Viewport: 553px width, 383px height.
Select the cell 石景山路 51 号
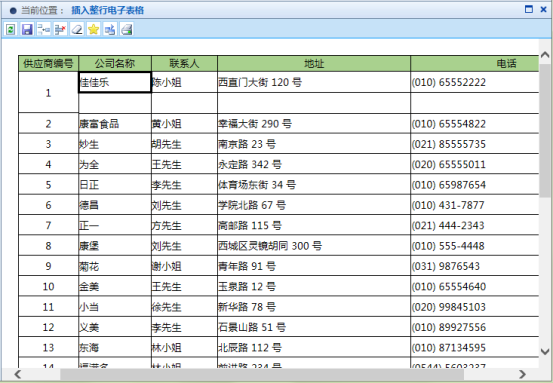[314, 327]
